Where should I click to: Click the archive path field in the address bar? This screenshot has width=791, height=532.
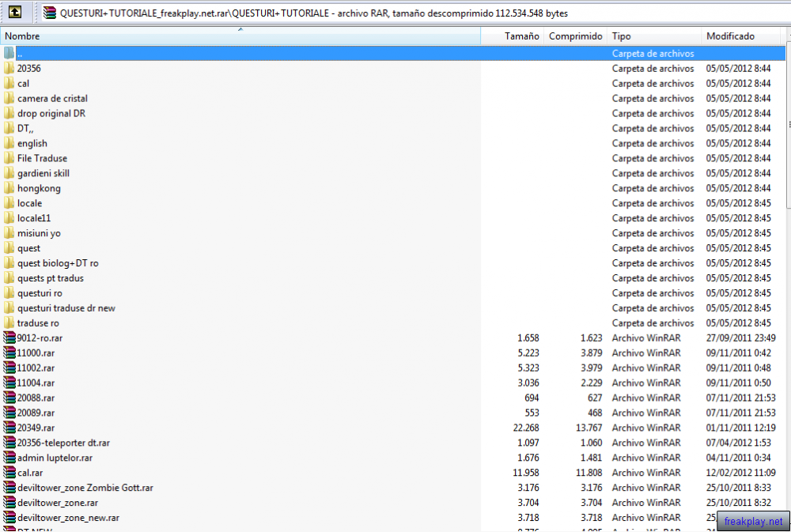coord(414,13)
